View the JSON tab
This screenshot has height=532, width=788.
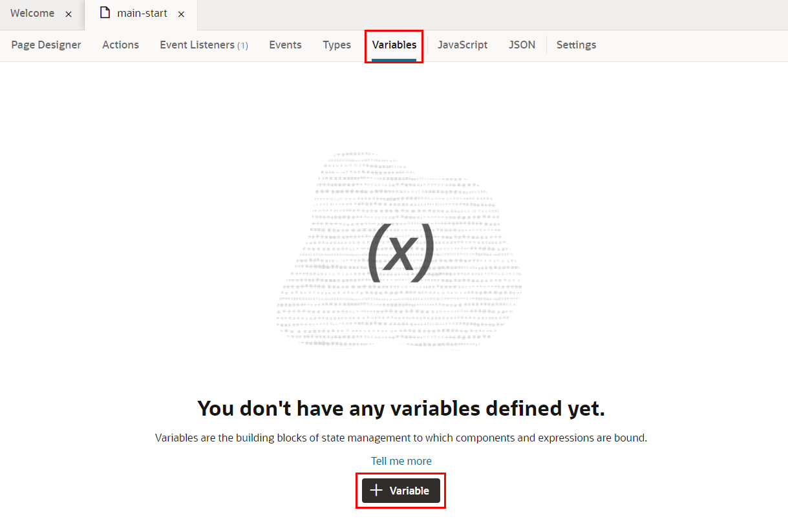coord(522,45)
